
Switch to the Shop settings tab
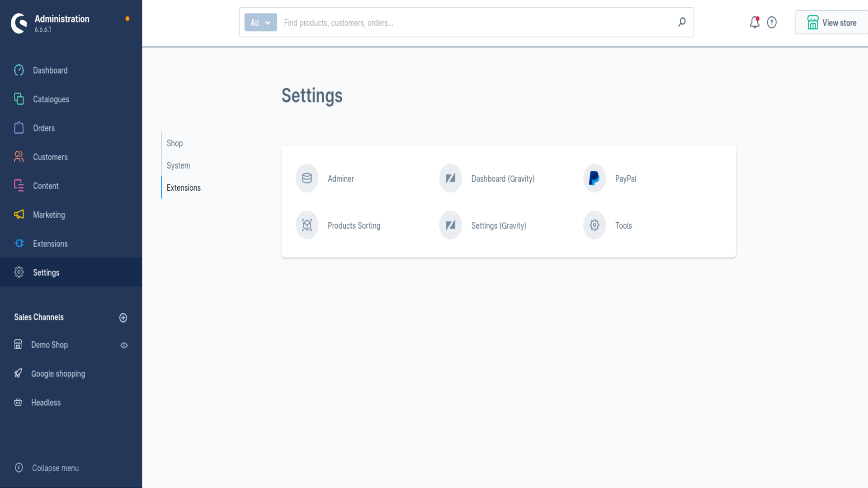point(175,143)
